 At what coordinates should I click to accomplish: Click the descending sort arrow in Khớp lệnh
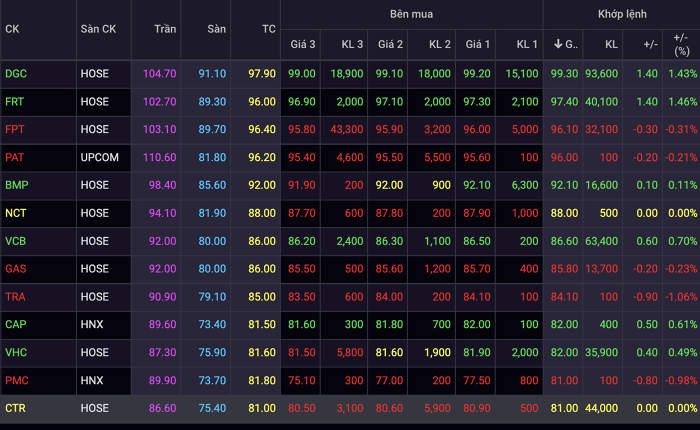[558, 44]
